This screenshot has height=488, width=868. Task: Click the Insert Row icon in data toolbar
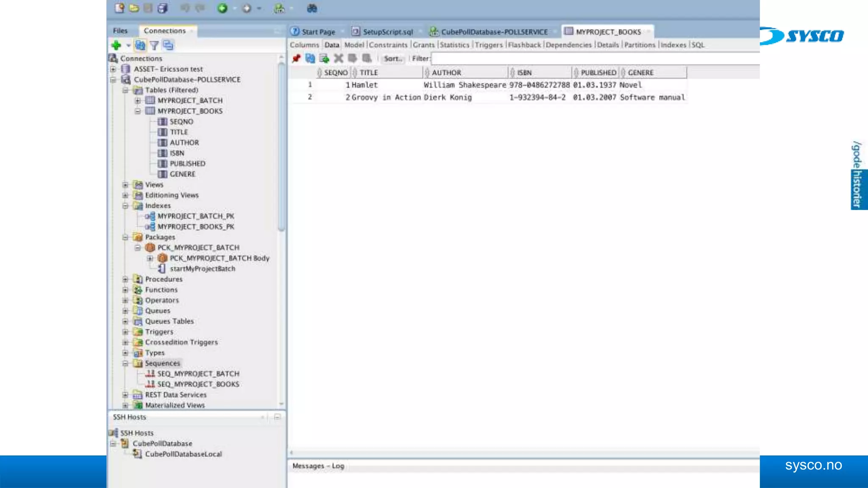click(x=324, y=58)
